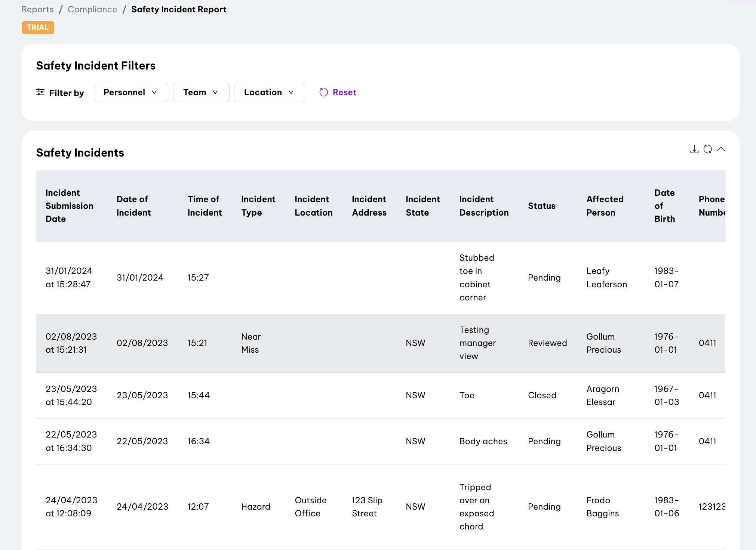Click the purple circular reset arrow icon
Screen dimensions: 756x550
pyautogui.click(x=323, y=92)
